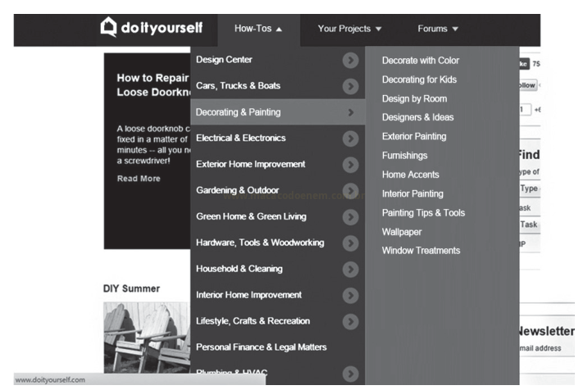Select Cars, Trucks & Boats category
588x390 pixels.
238,86
